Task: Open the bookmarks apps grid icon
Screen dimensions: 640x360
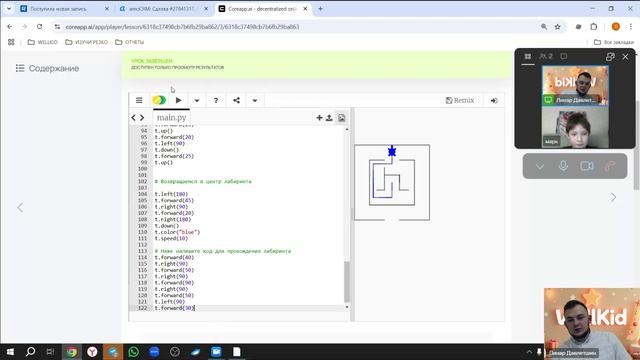Action: click(11, 42)
